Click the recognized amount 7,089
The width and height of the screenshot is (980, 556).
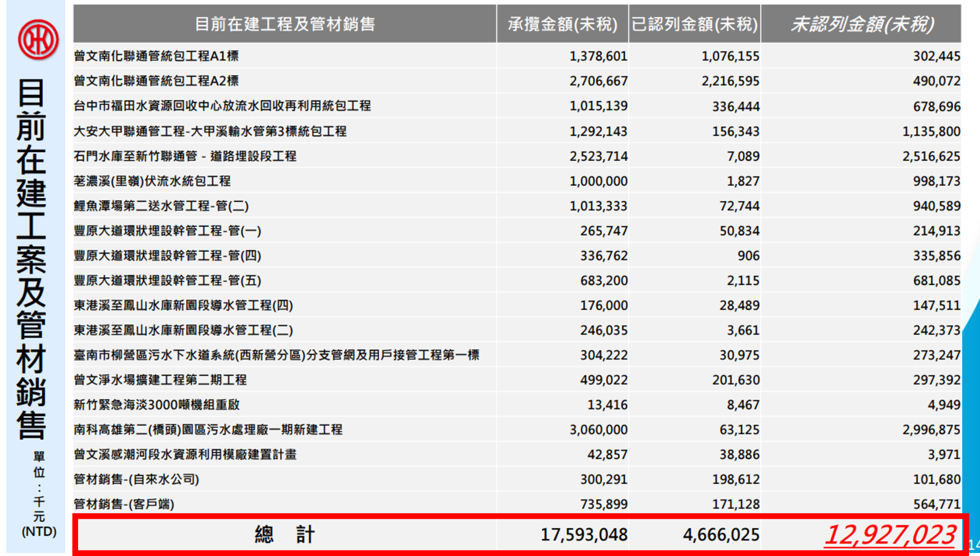(x=743, y=156)
